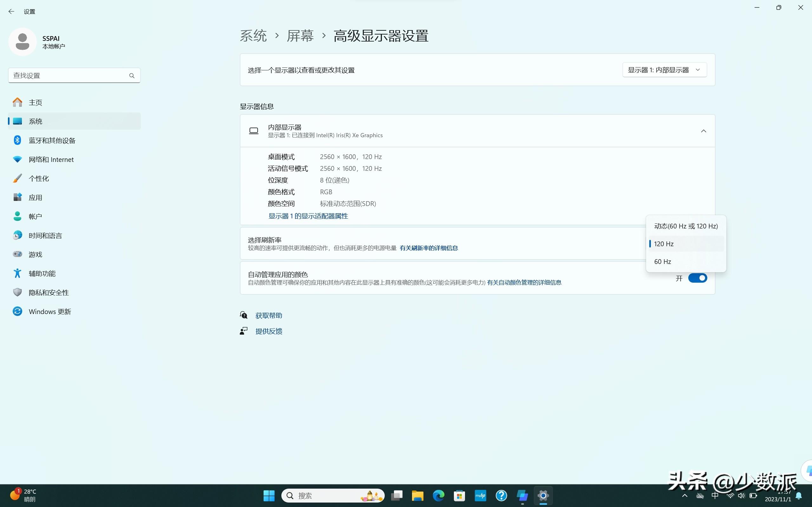
Task: Open Microsoft Edge from the taskbar
Action: point(438,496)
